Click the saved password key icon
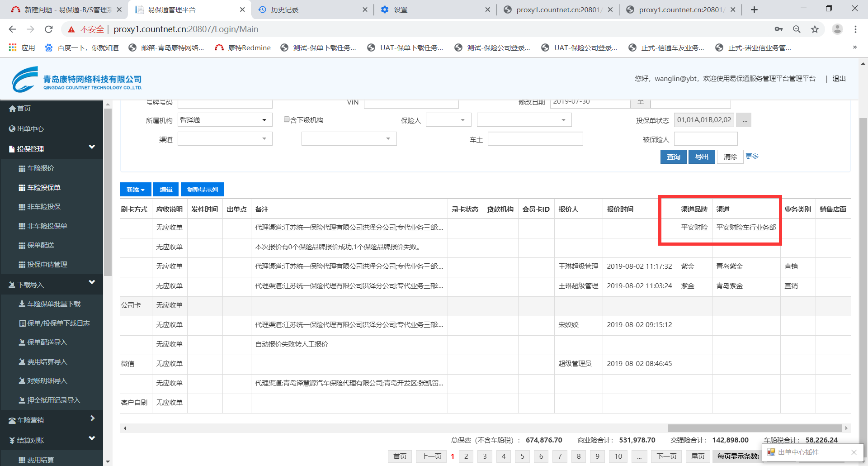The width and height of the screenshot is (868, 466). (x=778, y=29)
